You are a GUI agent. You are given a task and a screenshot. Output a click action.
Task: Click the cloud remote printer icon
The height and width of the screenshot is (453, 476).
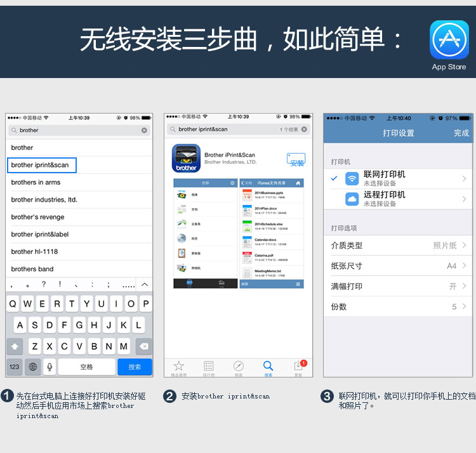point(352,199)
